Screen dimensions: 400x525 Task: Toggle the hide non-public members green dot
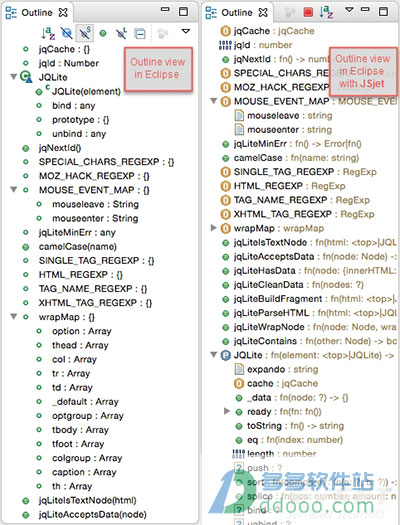click(x=103, y=33)
